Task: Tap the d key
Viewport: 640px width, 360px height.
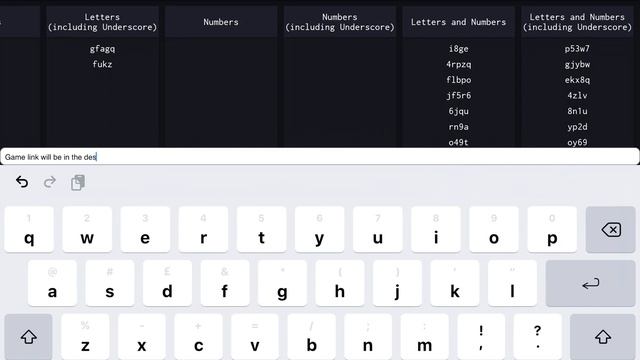Action: pyautogui.click(x=167, y=283)
